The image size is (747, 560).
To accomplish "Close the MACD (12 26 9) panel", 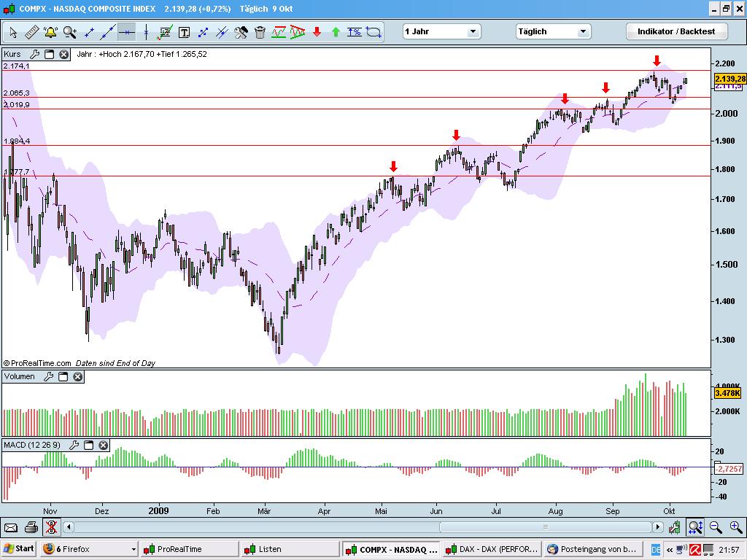I will [x=104, y=446].
